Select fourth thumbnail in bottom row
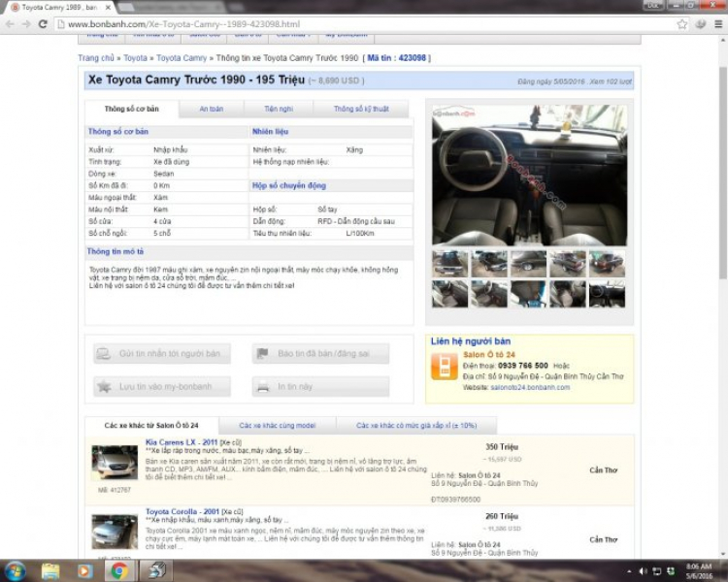 pos(568,293)
